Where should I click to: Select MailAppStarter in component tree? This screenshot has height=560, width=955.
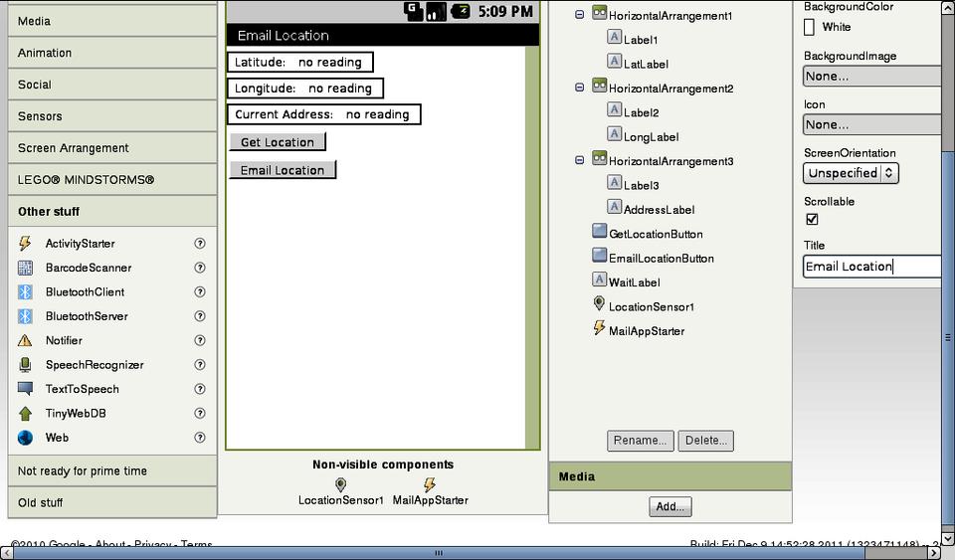647,331
